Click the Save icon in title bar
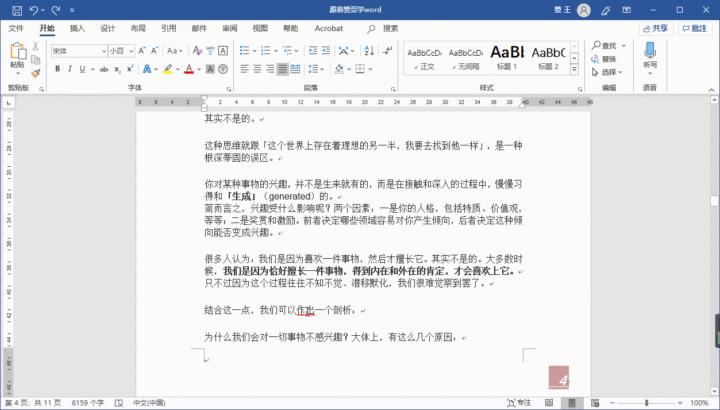Screen dimensions: 720x410 pyautogui.click(x=17, y=10)
